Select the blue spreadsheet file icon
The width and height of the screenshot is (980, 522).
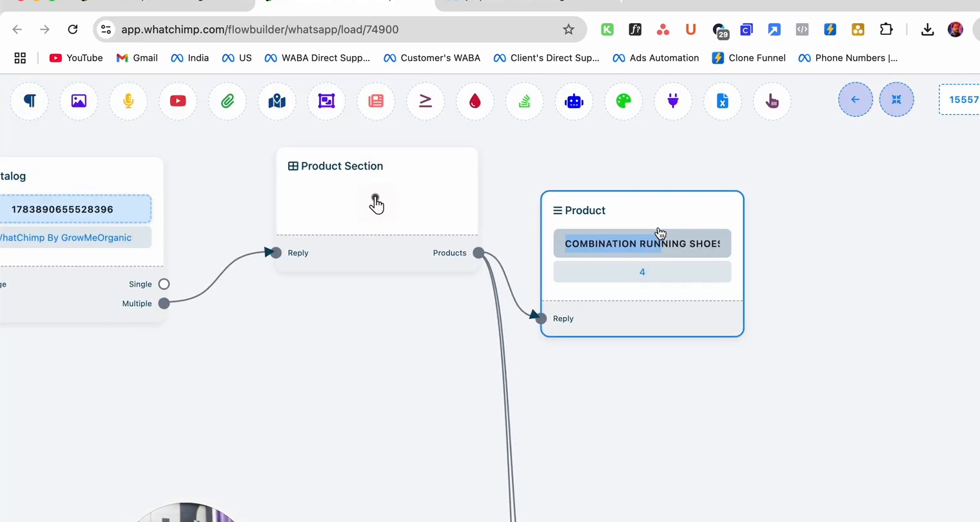(x=723, y=101)
